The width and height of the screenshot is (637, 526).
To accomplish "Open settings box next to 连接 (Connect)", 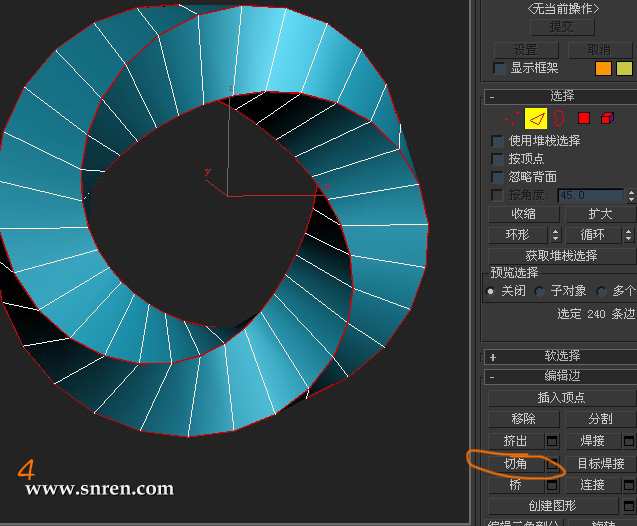I will click(629, 485).
